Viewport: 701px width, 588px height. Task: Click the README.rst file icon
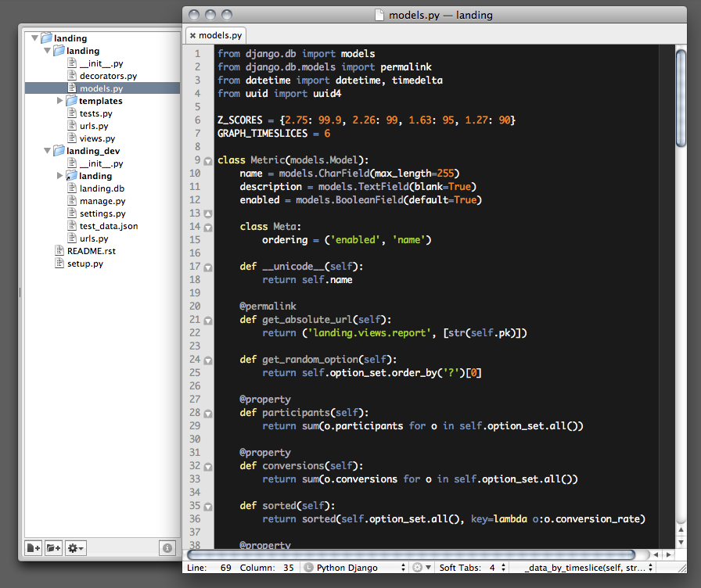(x=59, y=250)
